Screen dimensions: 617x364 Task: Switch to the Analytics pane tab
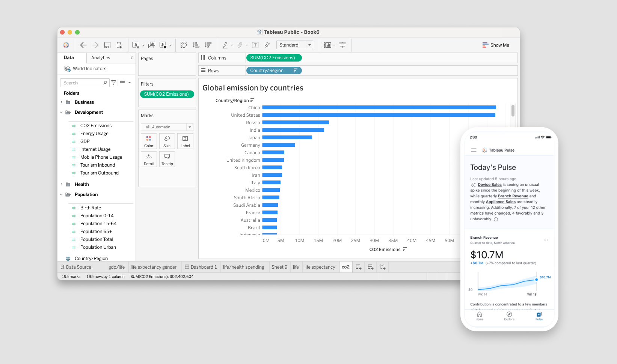[x=101, y=58]
